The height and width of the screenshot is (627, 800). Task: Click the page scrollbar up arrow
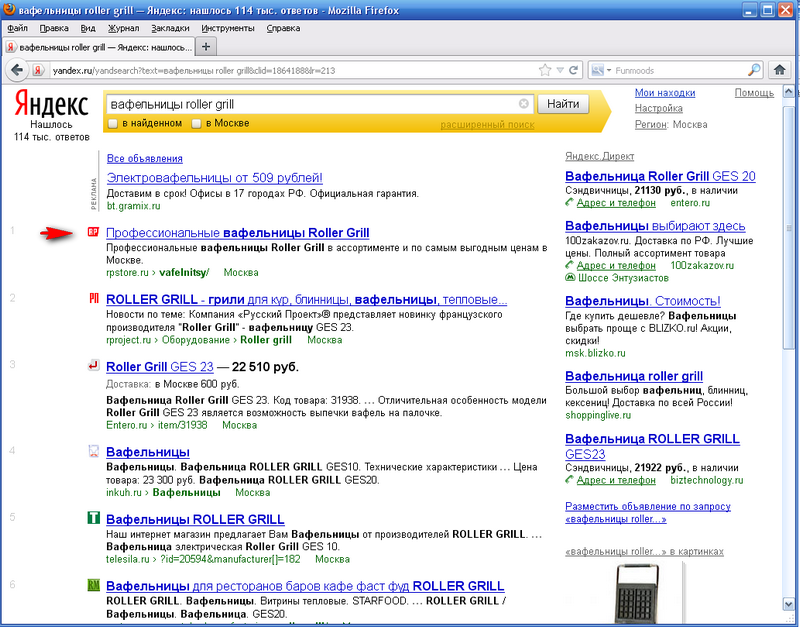789,92
